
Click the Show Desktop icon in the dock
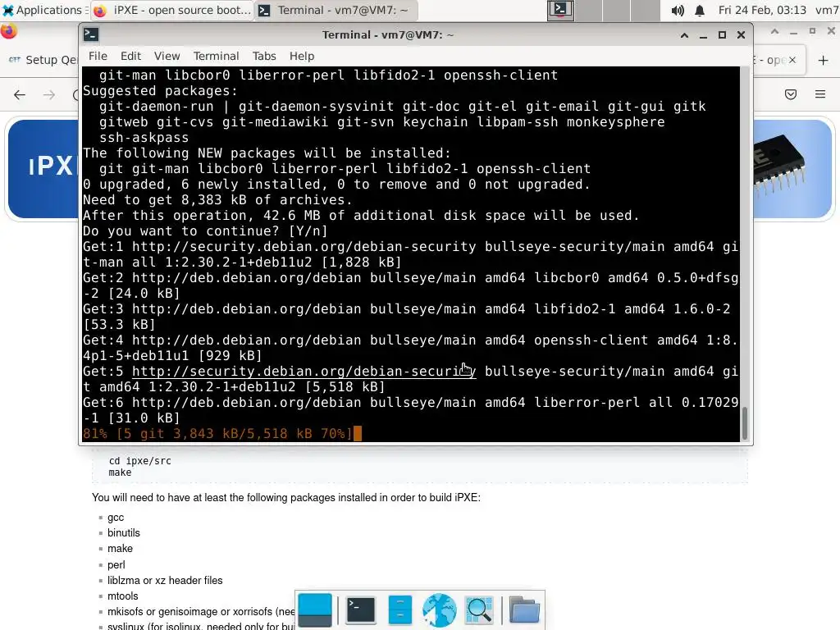[x=315, y=610]
